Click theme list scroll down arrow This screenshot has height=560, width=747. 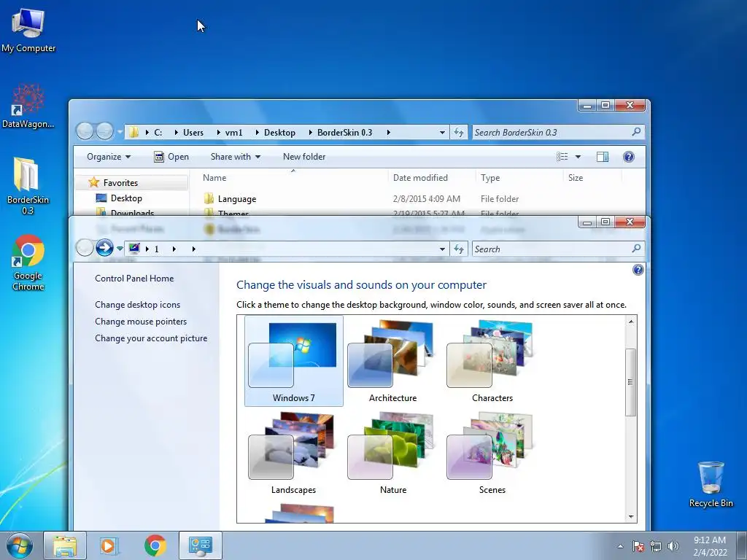click(x=631, y=517)
